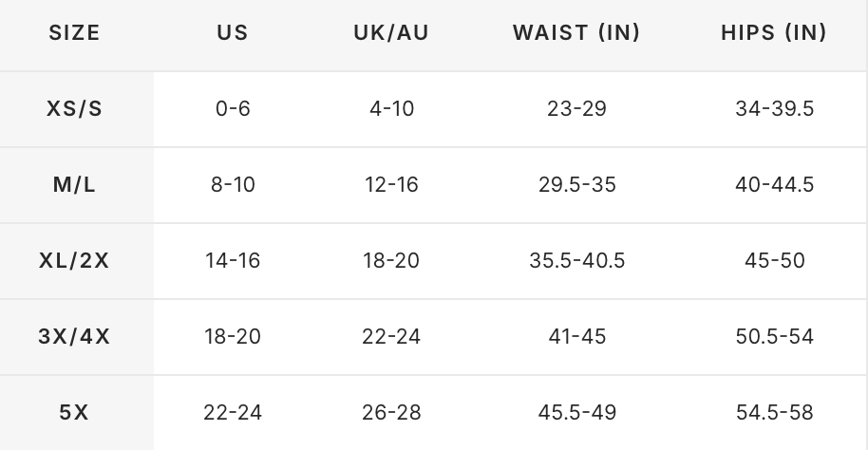Click the waist 35.5-40.5 cell
The image size is (868, 450).
pos(576,260)
